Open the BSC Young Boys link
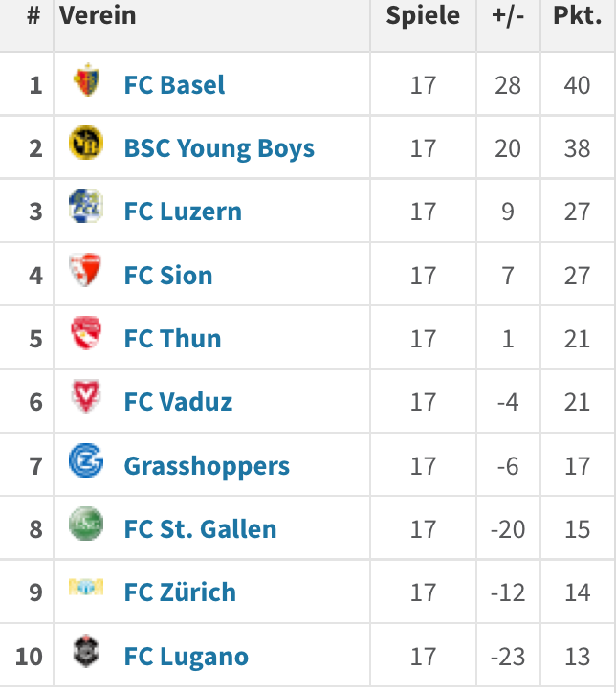Viewport: 616px width, 693px height. (219, 148)
